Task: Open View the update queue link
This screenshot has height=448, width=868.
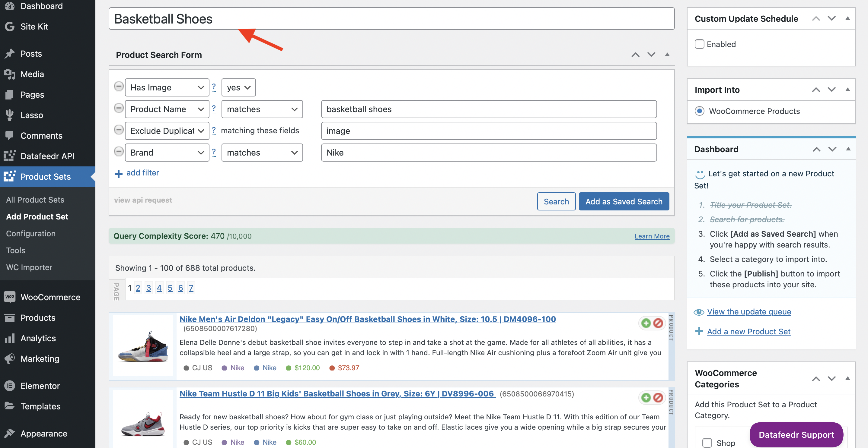Action: 749,311
